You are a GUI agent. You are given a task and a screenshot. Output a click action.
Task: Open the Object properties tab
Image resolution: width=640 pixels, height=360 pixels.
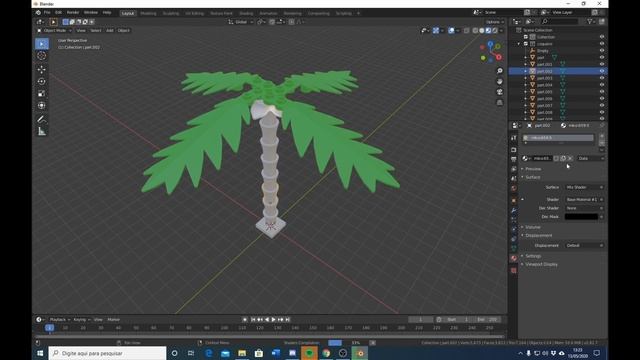513,200
